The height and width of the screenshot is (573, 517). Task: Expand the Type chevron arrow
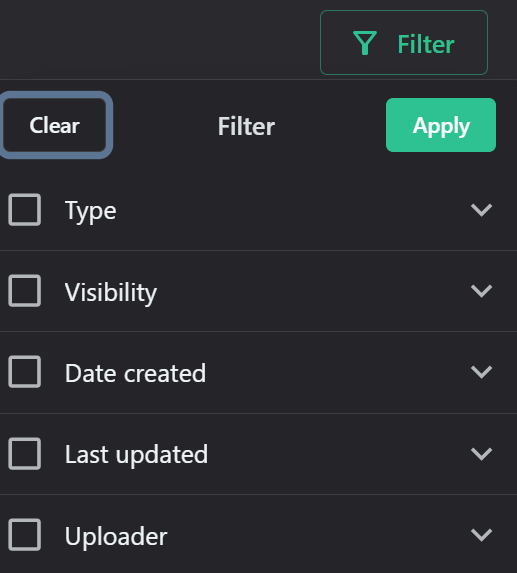(481, 210)
